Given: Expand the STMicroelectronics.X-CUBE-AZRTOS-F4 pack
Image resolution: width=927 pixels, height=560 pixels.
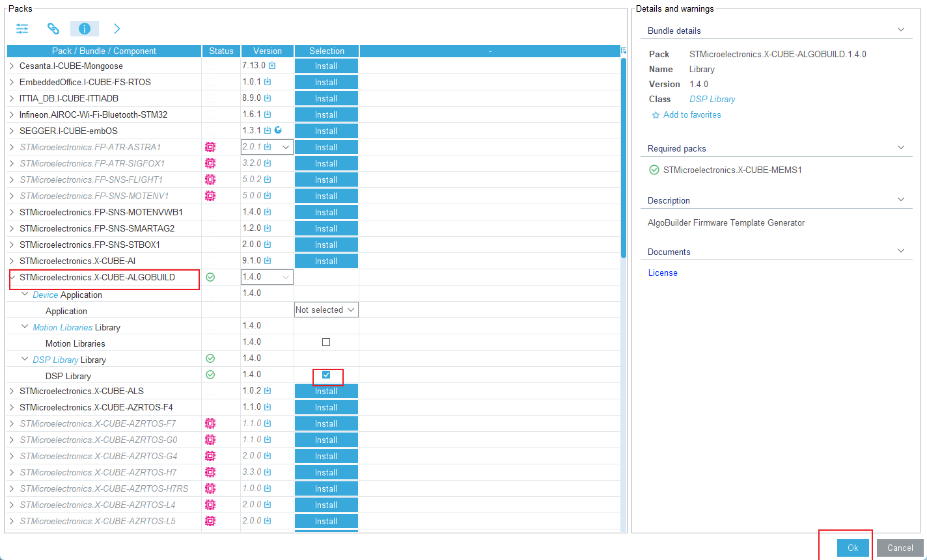Looking at the screenshot, I should (12, 407).
